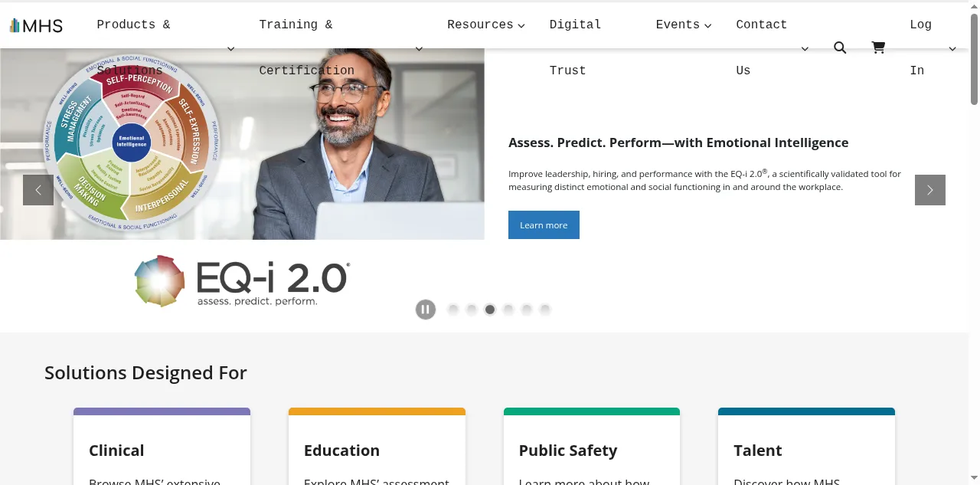
Task: Open the site search magnifier
Action: tap(840, 48)
